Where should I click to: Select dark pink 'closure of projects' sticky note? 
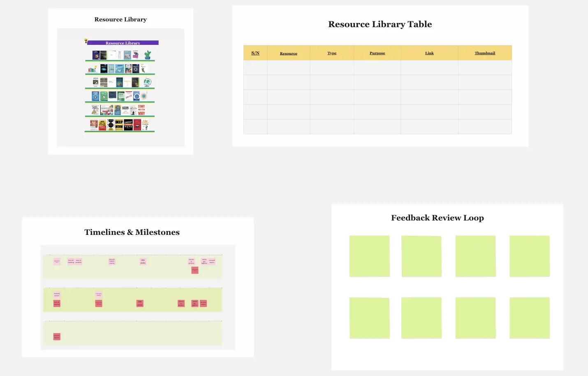coord(181,303)
